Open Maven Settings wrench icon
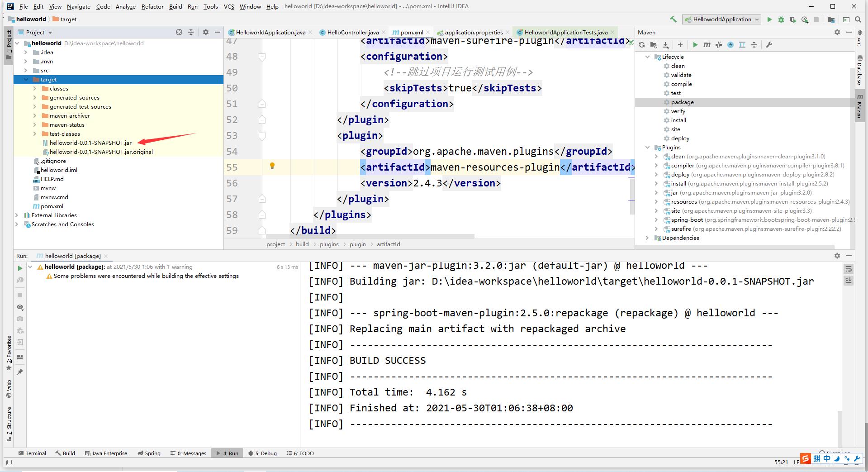This screenshot has height=472, width=868. pos(769,45)
